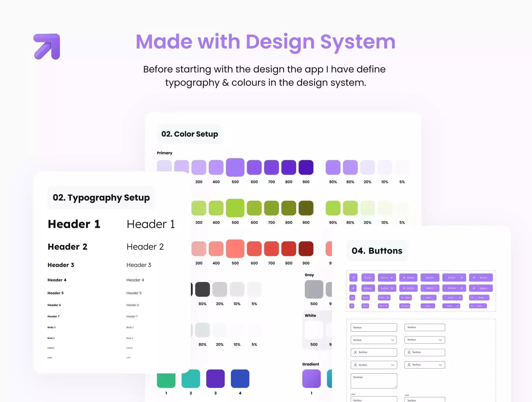The height and width of the screenshot is (402, 532).
Task: Open chevron of right user-icon Textbox dropdown
Action: pos(440,365)
